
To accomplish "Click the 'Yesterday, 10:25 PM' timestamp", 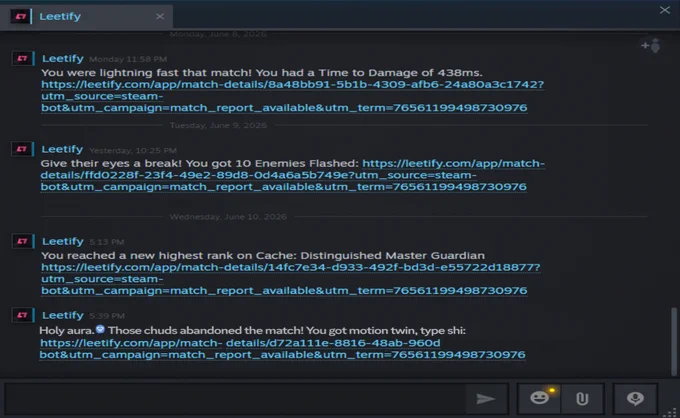I will (133, 150).
